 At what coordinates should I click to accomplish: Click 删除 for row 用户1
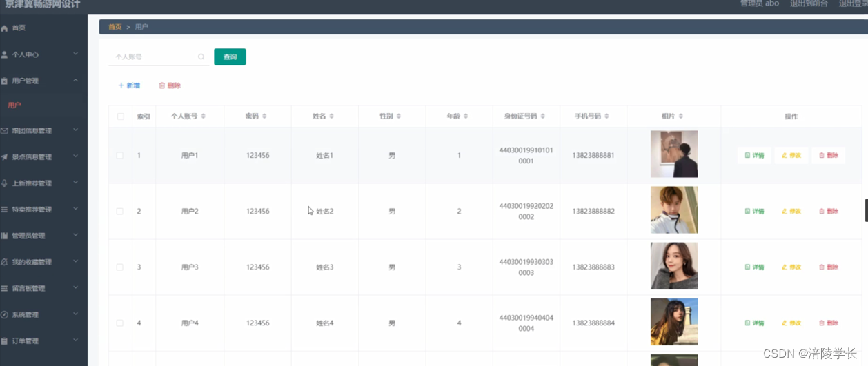828,156
